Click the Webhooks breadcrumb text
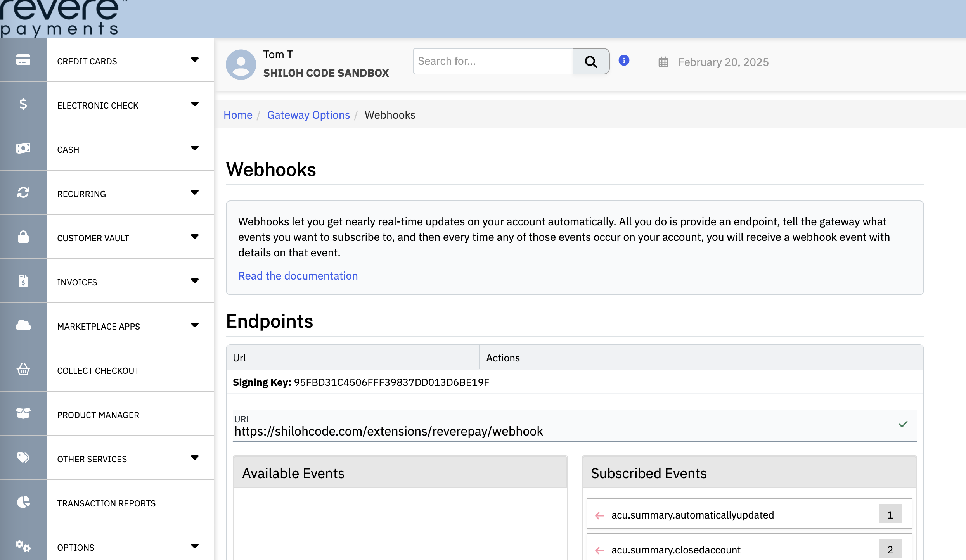Screen dimensions: 966x560 tap(390, 115)
